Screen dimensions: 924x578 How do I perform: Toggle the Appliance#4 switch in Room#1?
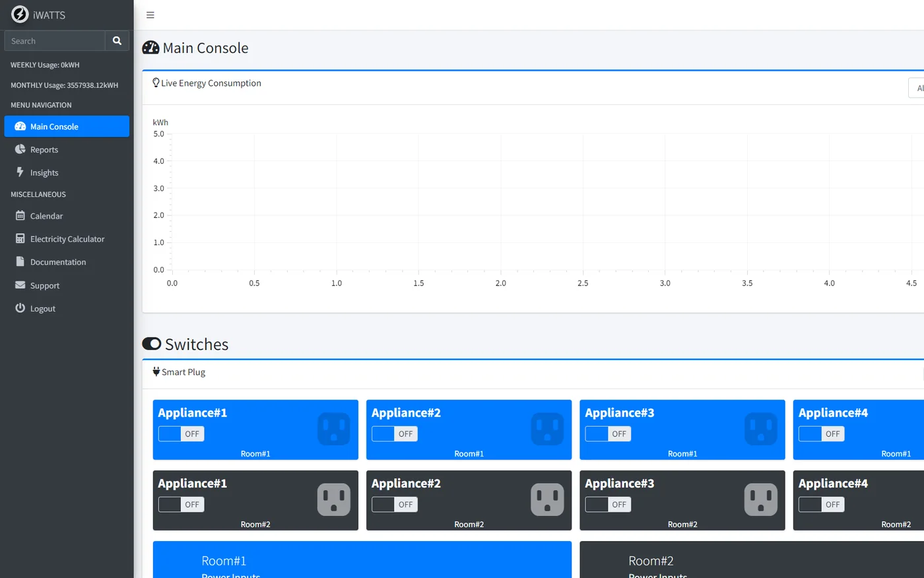822,434
